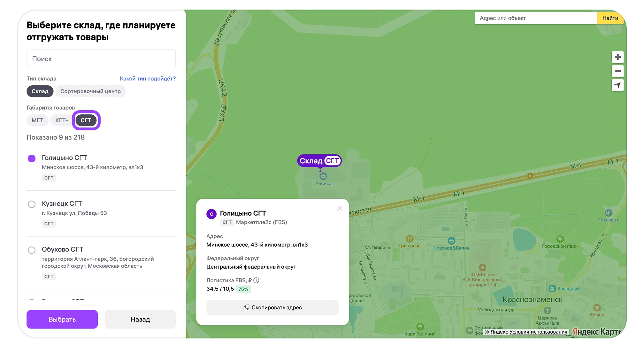Click the info icon next to Логистика FBS
644x348 pixels.
click(256, 280)
